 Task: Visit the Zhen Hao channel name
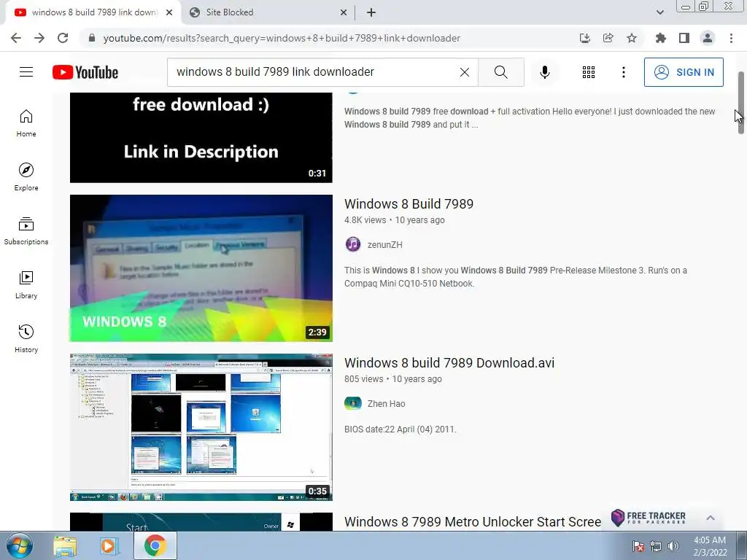click(x=387, y=404)
